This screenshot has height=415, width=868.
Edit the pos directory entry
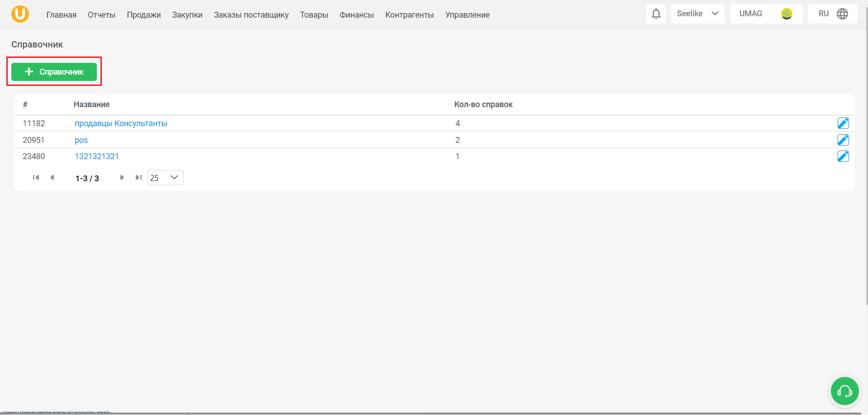pos(843,140)
